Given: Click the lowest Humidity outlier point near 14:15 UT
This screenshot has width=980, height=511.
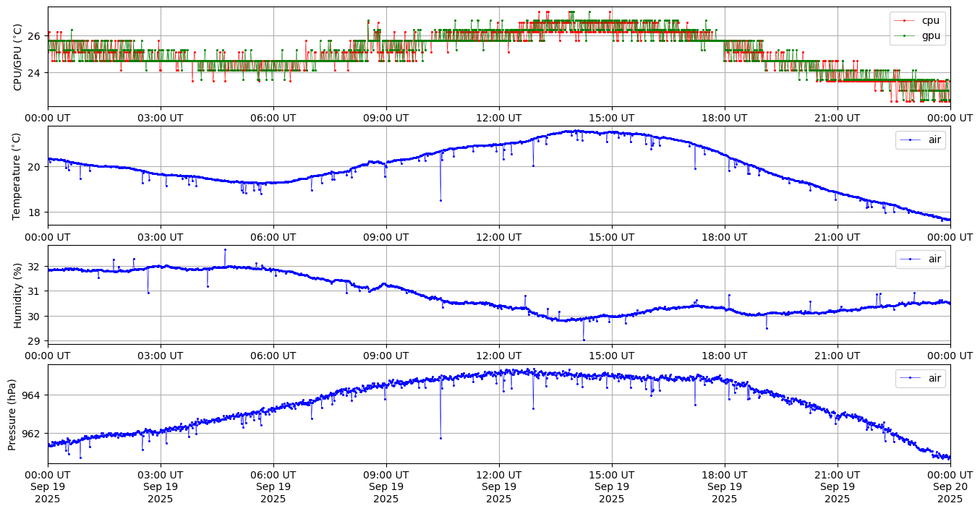Looking at the screenshot, I should 584,340.
